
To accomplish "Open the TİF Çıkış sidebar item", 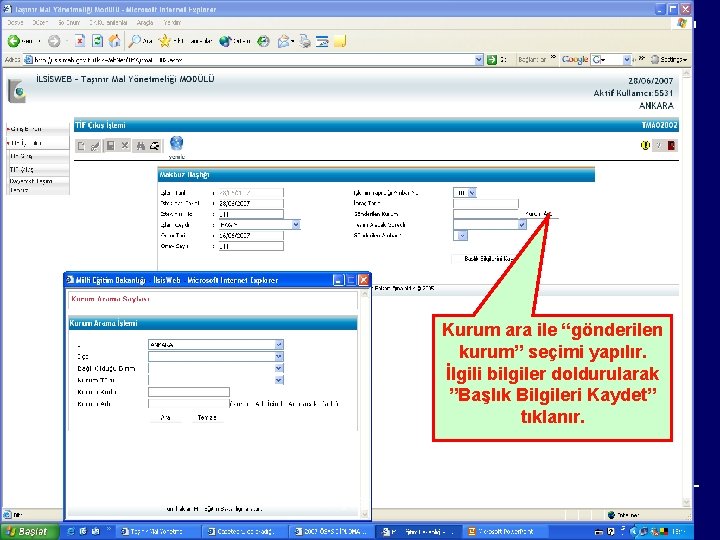I will (22, 169).
